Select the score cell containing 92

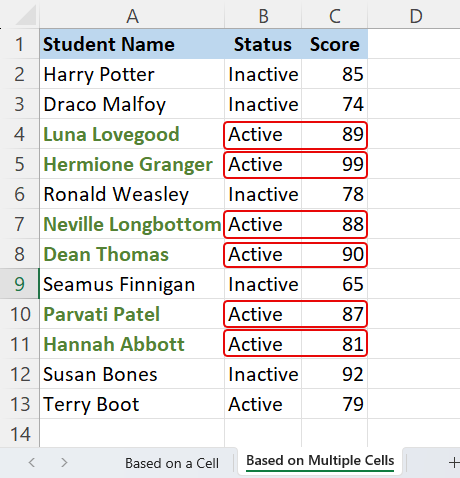pyautogui.click(x=335, y=374)
